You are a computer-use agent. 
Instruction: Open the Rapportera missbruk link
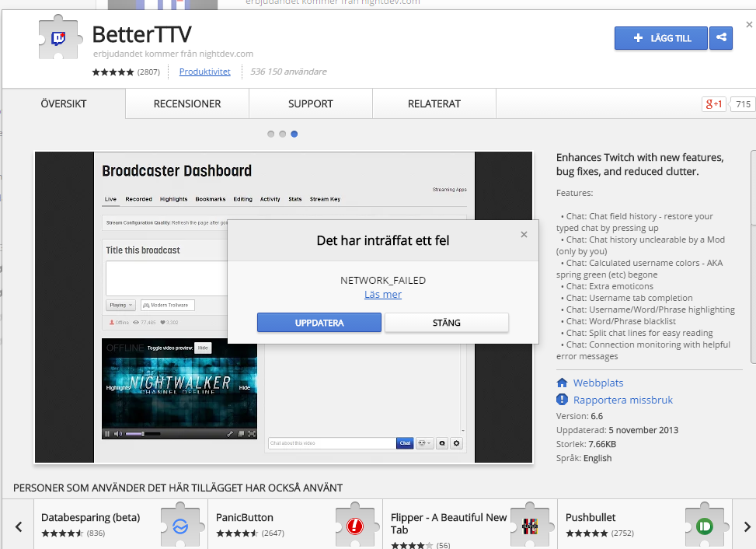click(623, 400)
